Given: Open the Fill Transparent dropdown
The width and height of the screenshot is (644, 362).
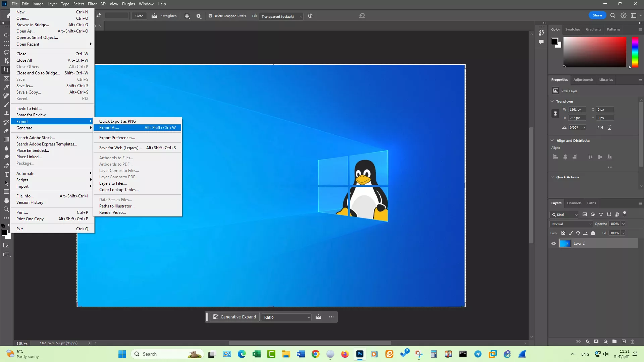Looking at the screenshot, I should tap(281, 16).
